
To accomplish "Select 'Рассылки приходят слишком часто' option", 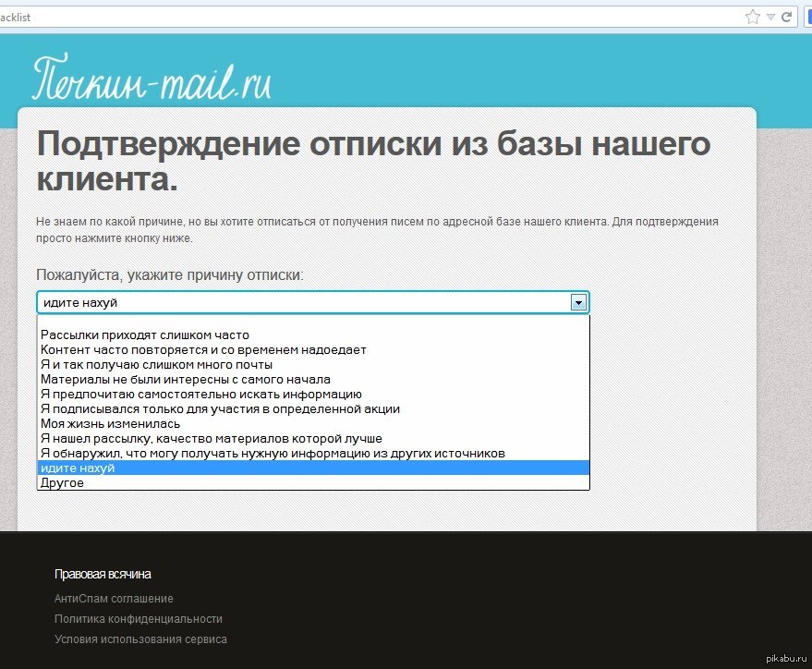I will [x=145, y=334].
